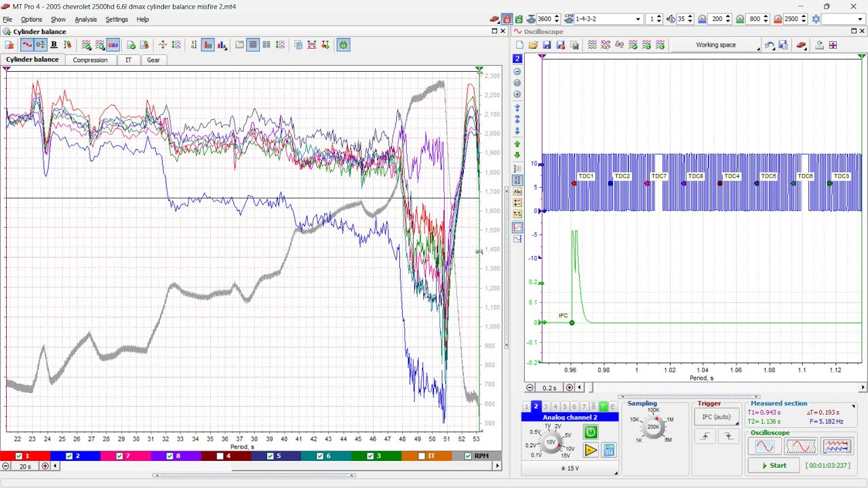Image resolution: width=868 pixels, height=488 pixels.
Task: Enable the IT checkbox in legend
Action: point(421,456)
